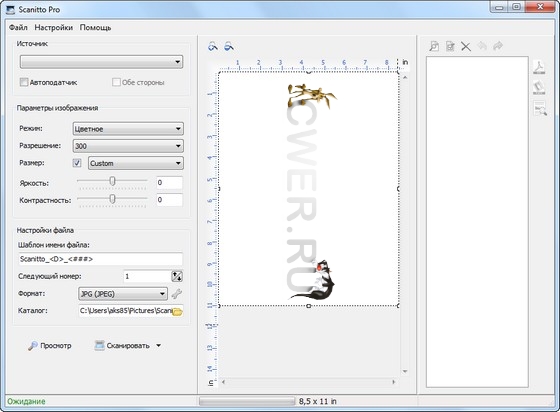Rotate preview right with second rotate icon
The image size is (560, 412).
click(229, 46)
